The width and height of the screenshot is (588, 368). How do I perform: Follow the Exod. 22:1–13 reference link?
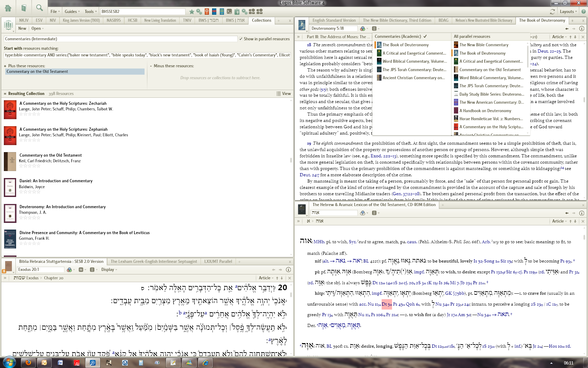point(384,156)
